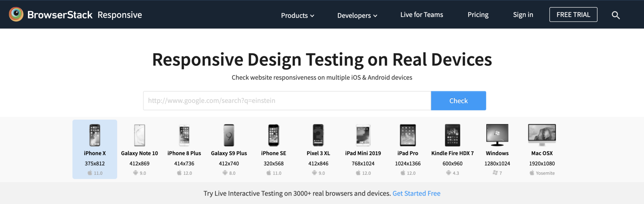644x204 pixels.
Task: Click the Yosemite version text
Action: click(x=545, y=173)
